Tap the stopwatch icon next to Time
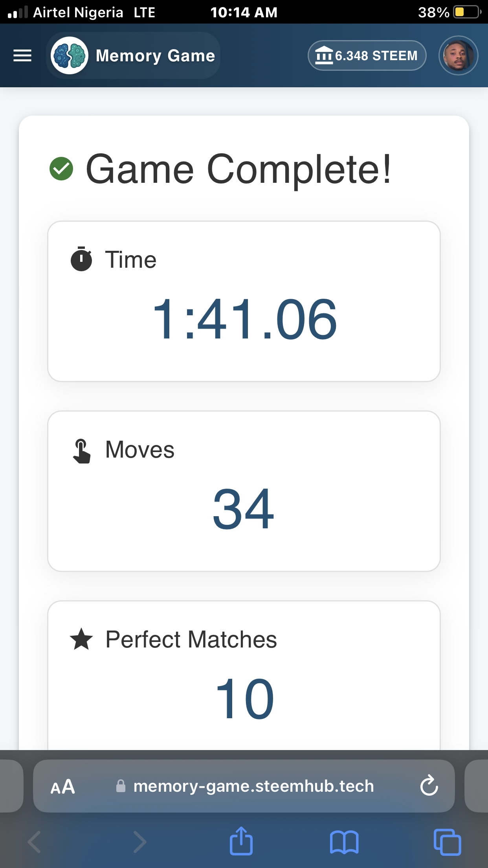 coord(81,259)
